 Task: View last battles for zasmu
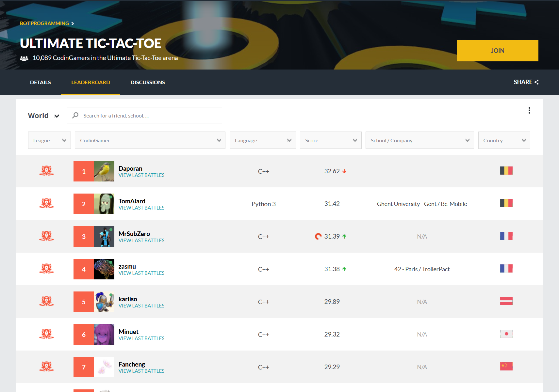click(x=141, y=273)
